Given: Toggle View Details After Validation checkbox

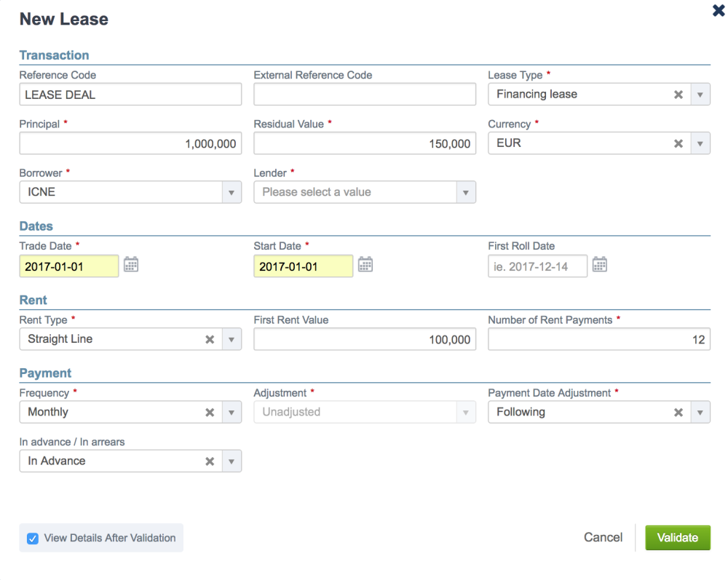Looking at the screenshot, I should point(33,539).
